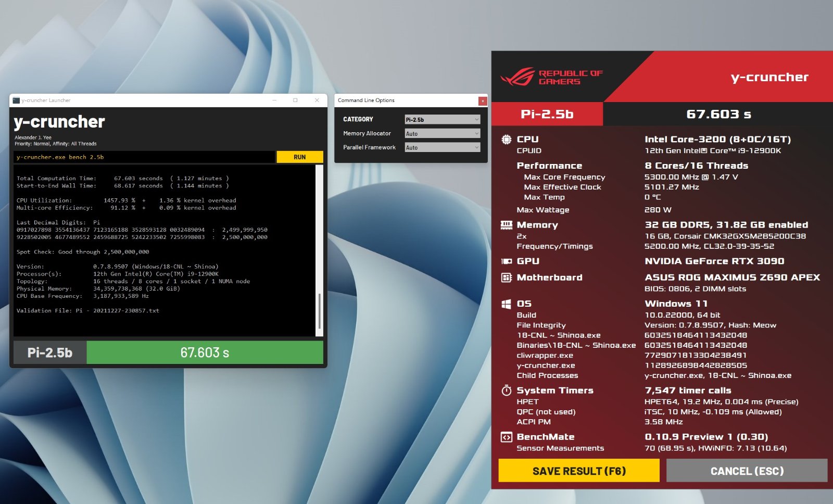Image resolution: width=833 pixels, height=504 pixels.
Task: Click the Pi-2.5b label in launcher footer
Action: (x=50, y=352)
